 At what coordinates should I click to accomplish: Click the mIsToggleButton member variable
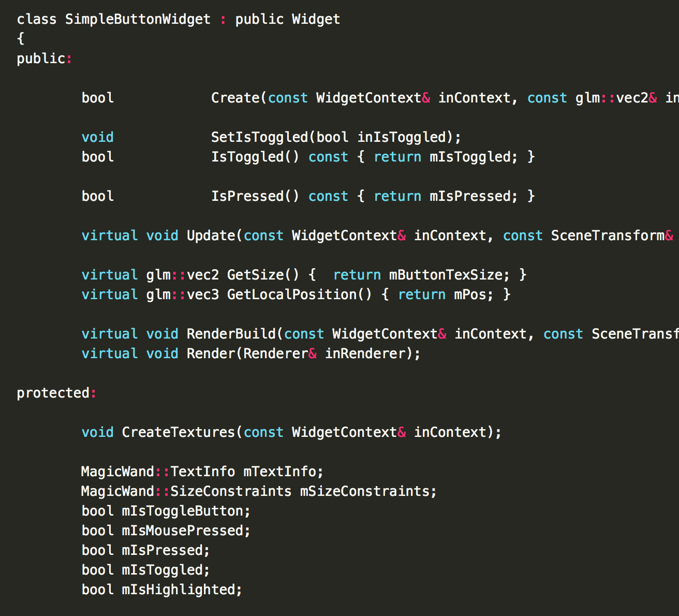(x=182, y=511)
